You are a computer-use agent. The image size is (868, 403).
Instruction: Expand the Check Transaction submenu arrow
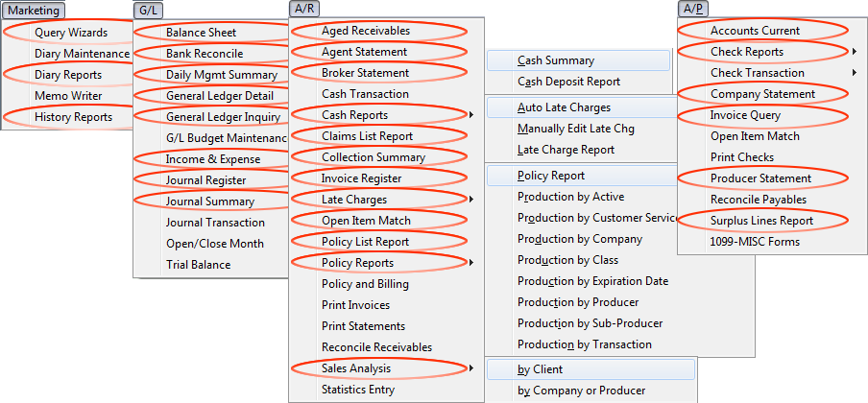(855, 73)
